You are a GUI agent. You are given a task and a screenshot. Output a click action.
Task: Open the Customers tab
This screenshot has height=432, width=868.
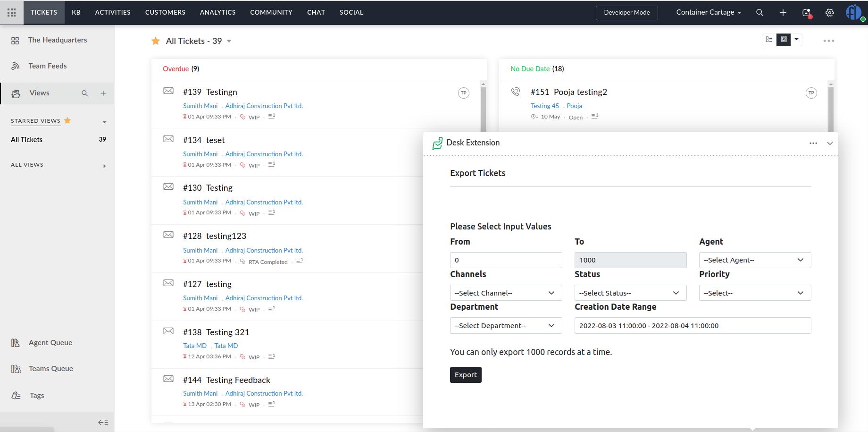[x=165, y=12]
